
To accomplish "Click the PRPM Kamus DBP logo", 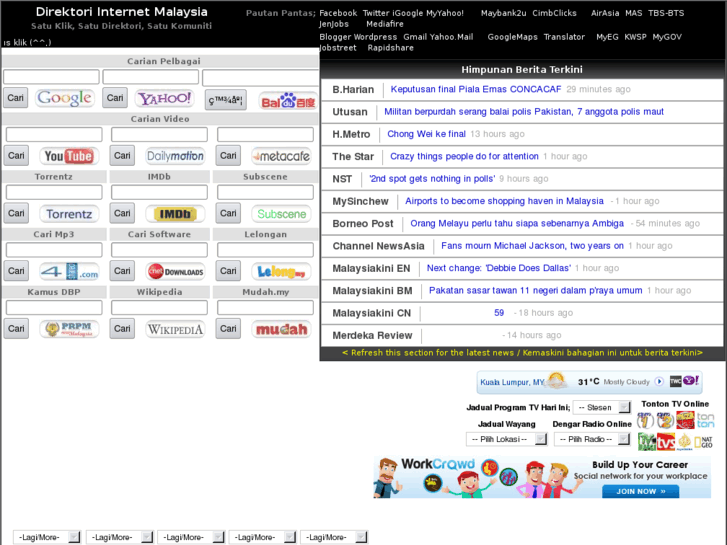I will coord(69,329).
